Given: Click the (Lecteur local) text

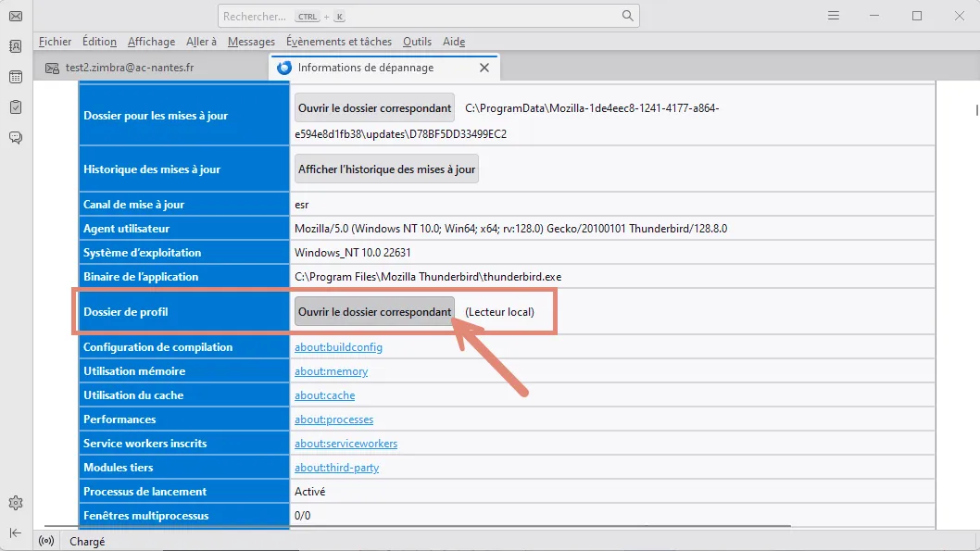Looking at the screenshot, I should 499,312.
